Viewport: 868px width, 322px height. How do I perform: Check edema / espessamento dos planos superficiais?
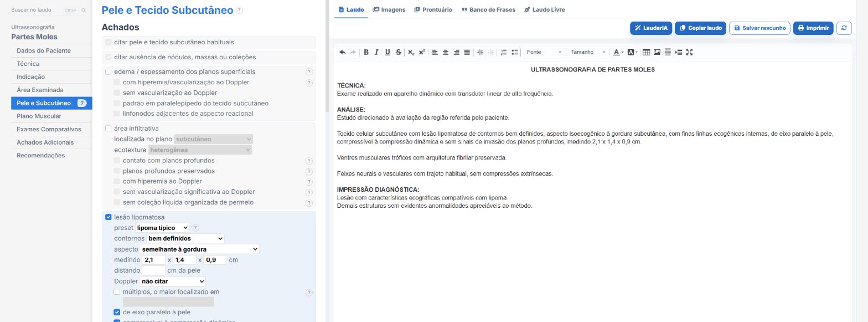108,71
